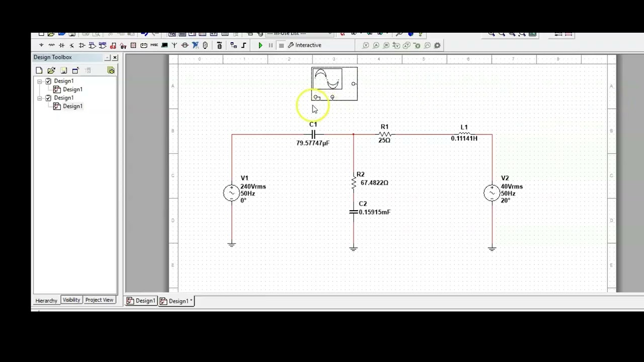This screenshot has height=362, width=644.
Task: Click New Design icon in Design Toolbox
Action: [39, 70]
